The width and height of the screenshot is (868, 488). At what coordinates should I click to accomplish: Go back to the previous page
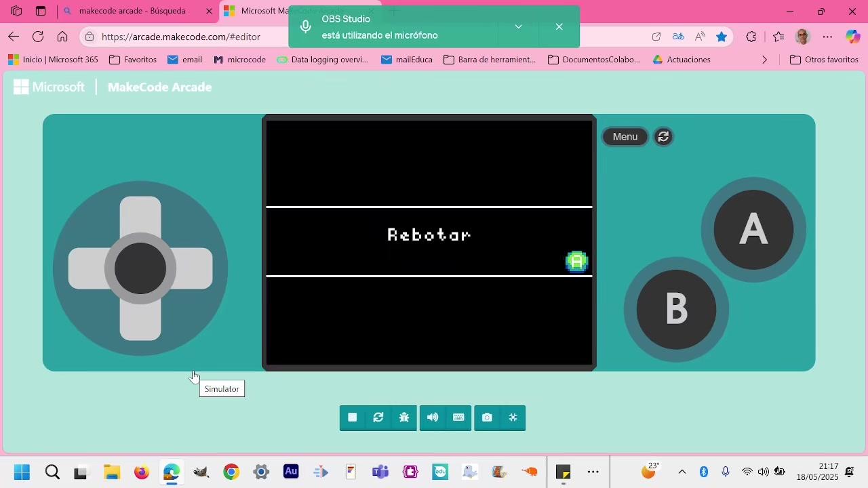tap(14, 37)
